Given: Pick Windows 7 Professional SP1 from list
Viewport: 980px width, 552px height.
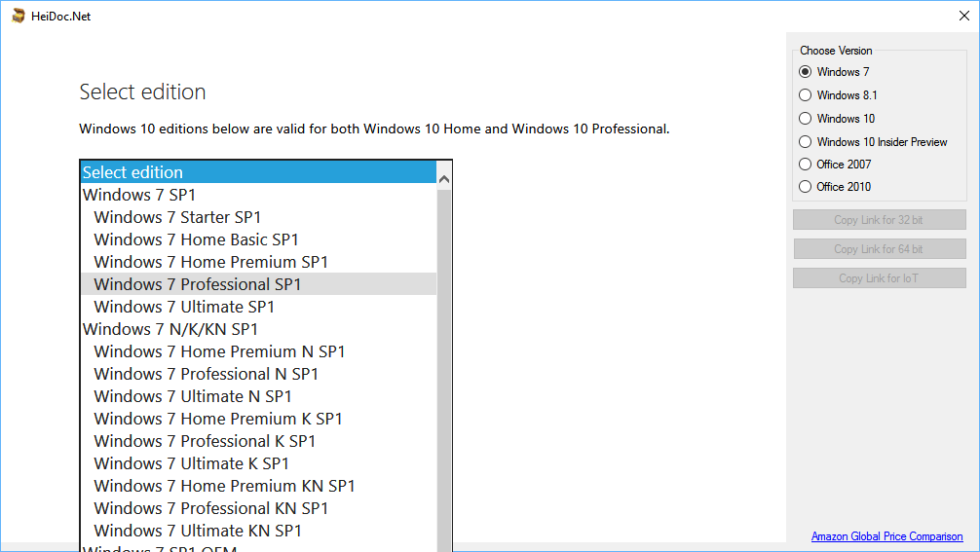Looking at the screenshot, I should click(x=259, y=284).
